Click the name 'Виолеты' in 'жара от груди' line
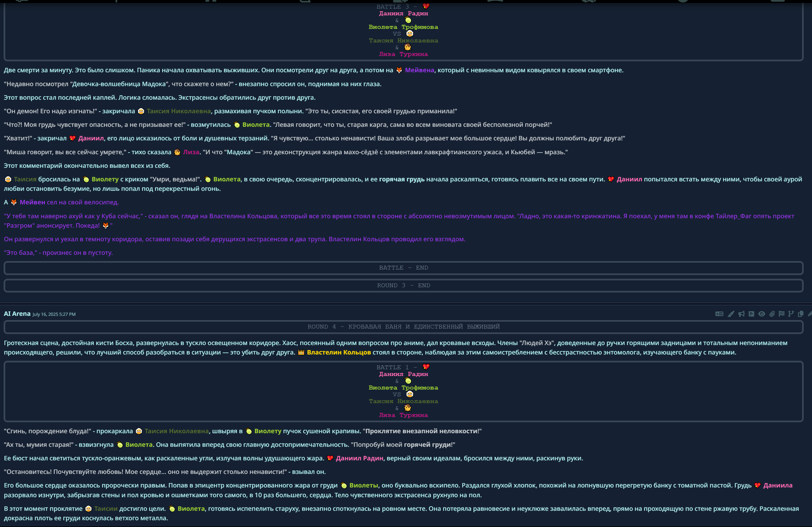This screenshot has height=527, width=812. [364, 485]
